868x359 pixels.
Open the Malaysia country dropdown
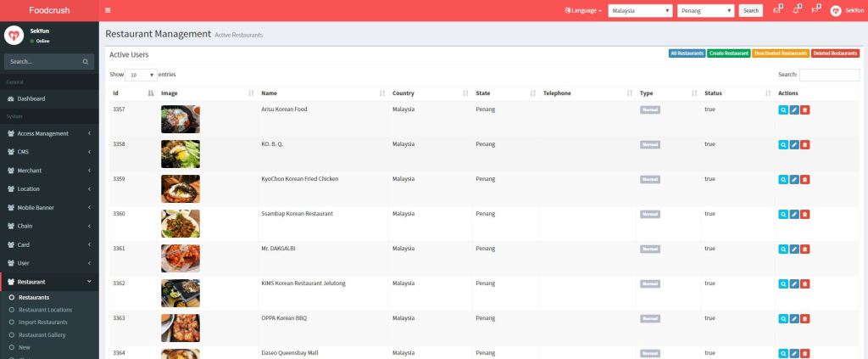[x=640, y=10]
